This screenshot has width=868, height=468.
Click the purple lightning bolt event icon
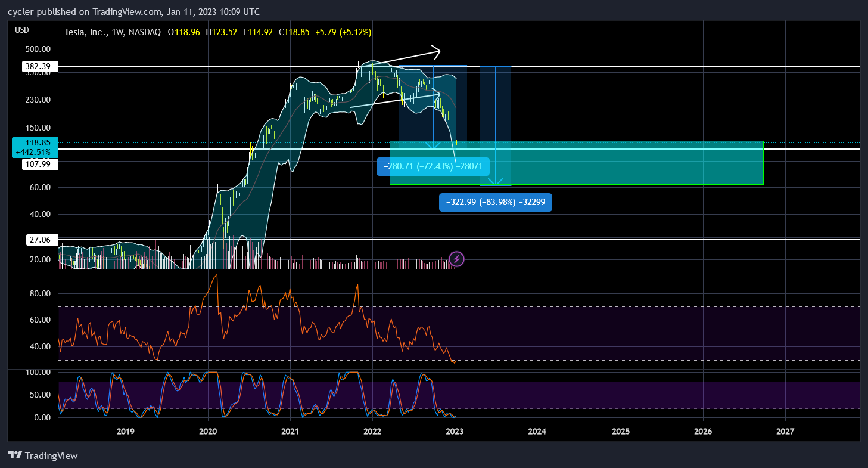click(456, 259)
